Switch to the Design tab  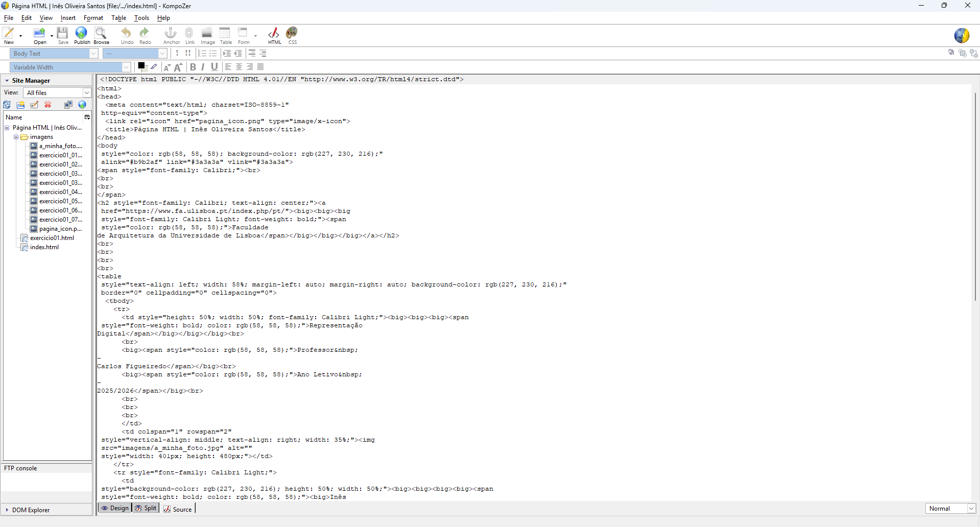pyautogui.click(x=115, y=508)
